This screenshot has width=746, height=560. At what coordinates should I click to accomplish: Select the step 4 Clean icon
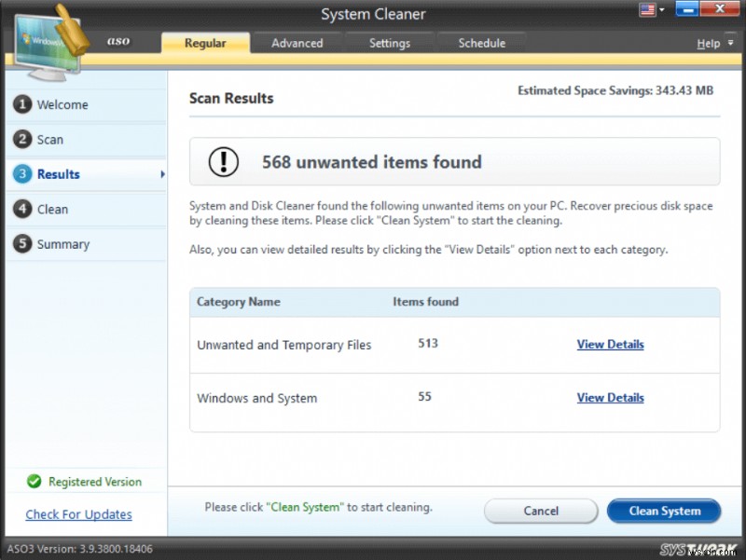pos(21,209)
